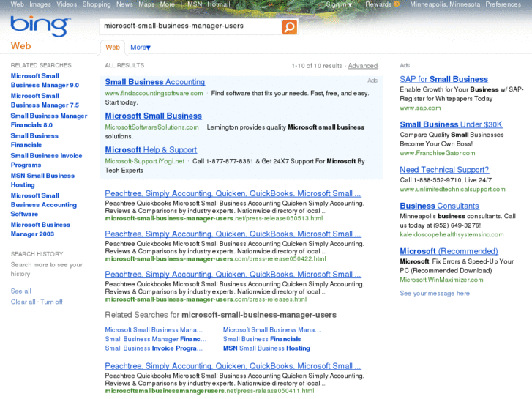This screenshot has width=532, height=399.
Task: Select Small Business Manager Financials 8.0
Action: click(x=48, y=121)
